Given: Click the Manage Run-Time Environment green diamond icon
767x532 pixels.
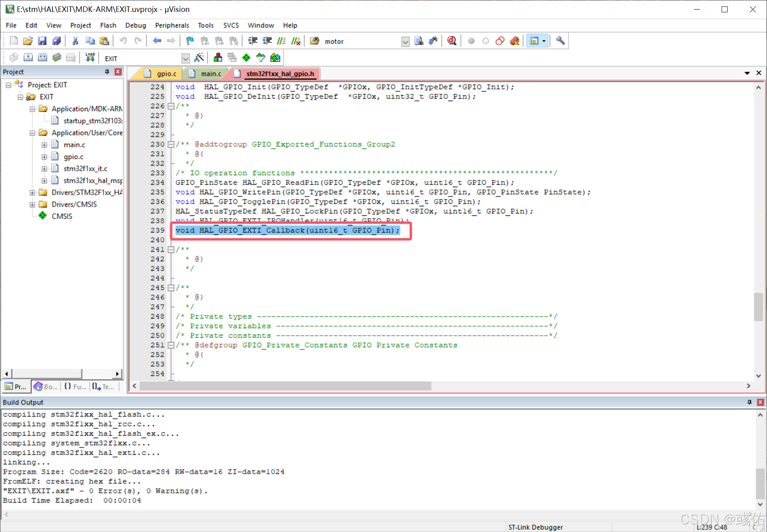Looking at the screenshot, I should (x=246, y=58).
